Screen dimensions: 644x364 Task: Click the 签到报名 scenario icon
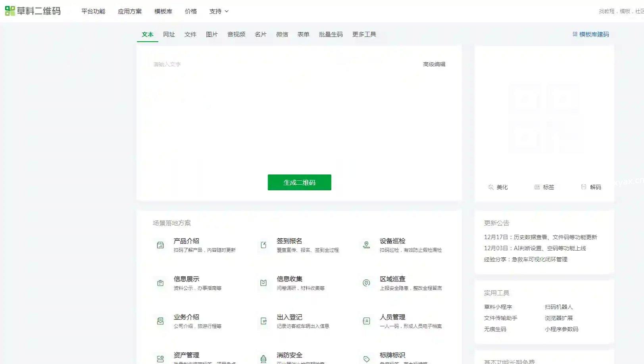[x=263, y=245]
